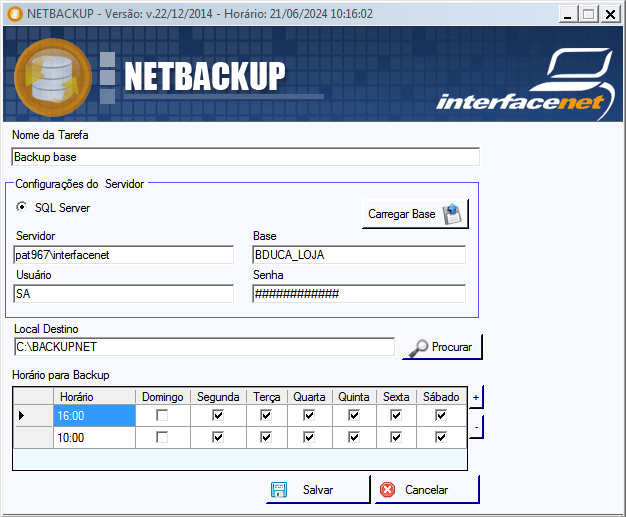Enable Domingo for the 16:00 backup
Viewport: 626px width, 517px height.
pos(162,415)
